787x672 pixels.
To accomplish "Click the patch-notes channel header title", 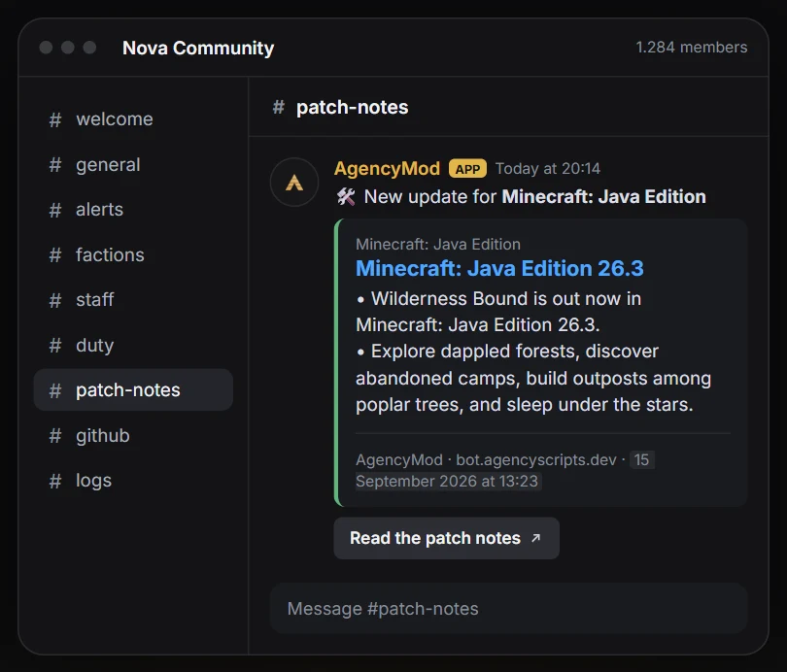I will [x=353, y=108].
